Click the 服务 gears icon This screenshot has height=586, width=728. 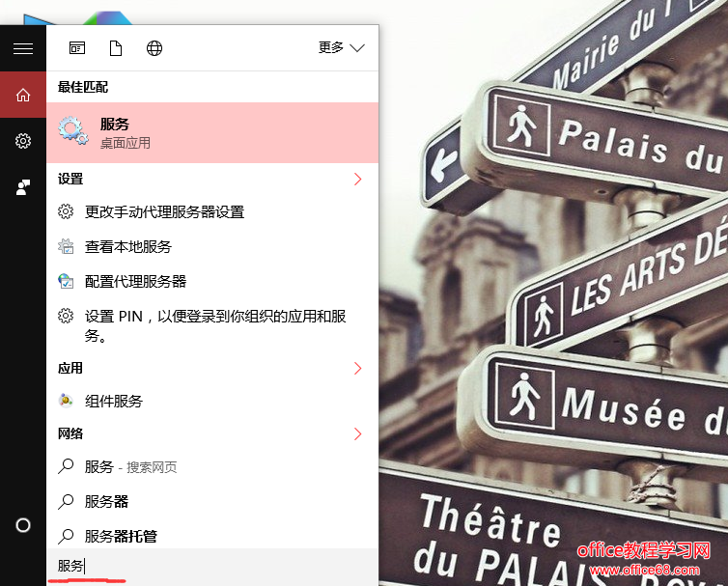tap(72, 130)
